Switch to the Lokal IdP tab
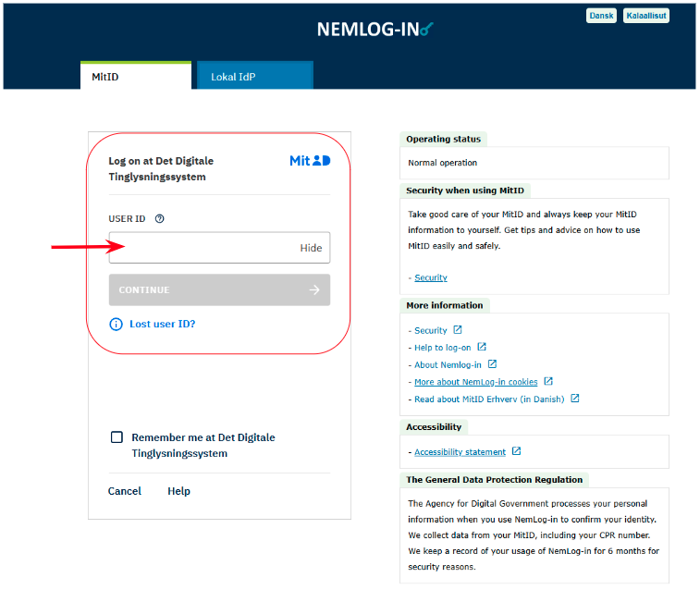 (255, 76)
